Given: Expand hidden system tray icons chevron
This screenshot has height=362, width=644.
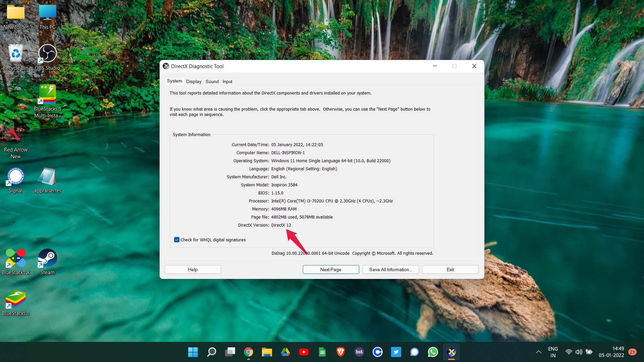Looking at the screenshot, I should pos(538,352).
